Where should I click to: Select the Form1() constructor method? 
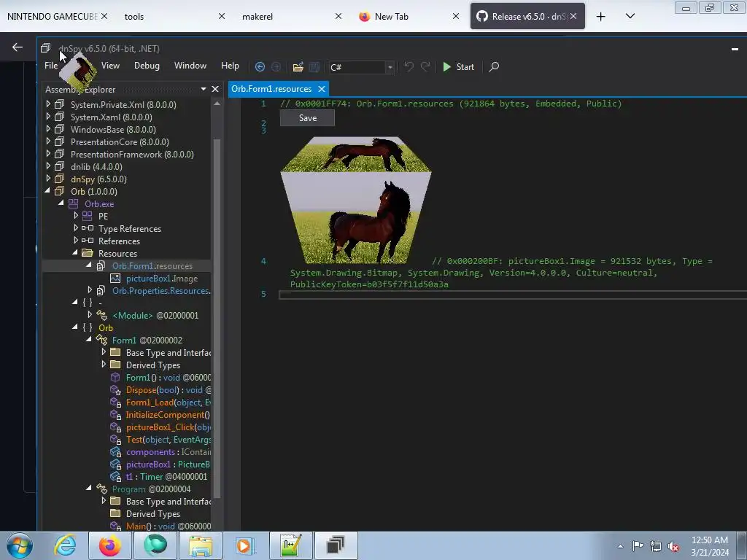click(x=169, y=378)
